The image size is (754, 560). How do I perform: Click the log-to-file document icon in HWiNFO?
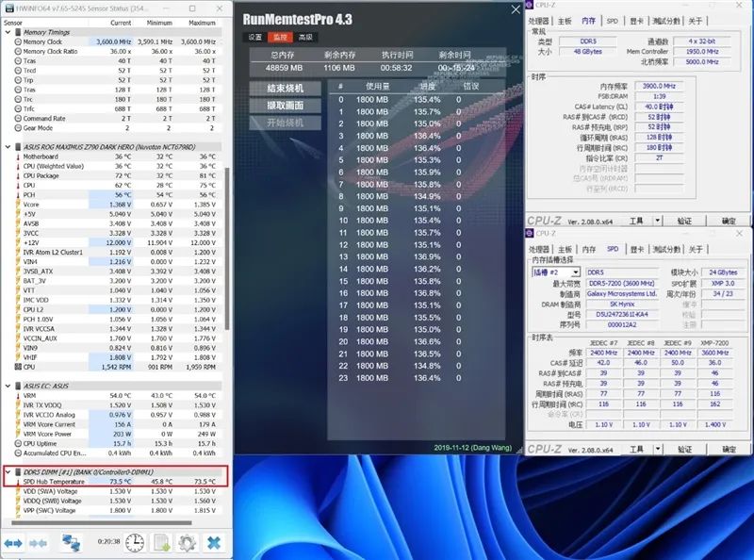tap(161, 543)
